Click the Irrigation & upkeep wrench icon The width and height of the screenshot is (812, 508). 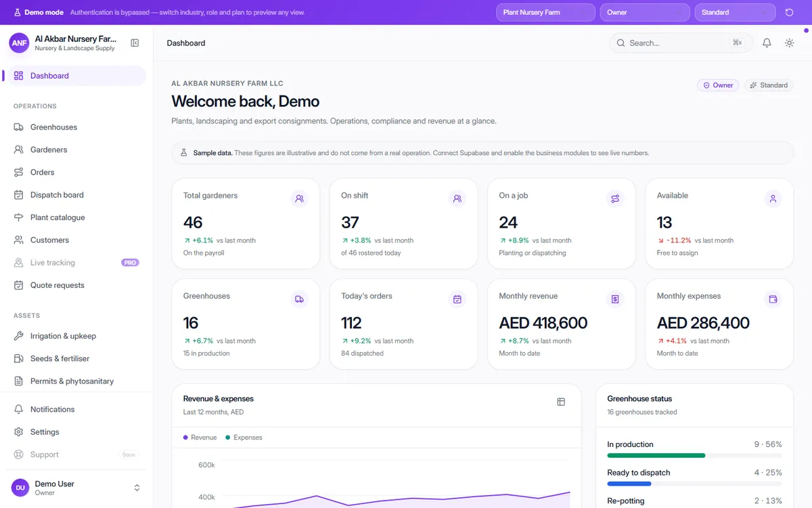coord(18,336)
